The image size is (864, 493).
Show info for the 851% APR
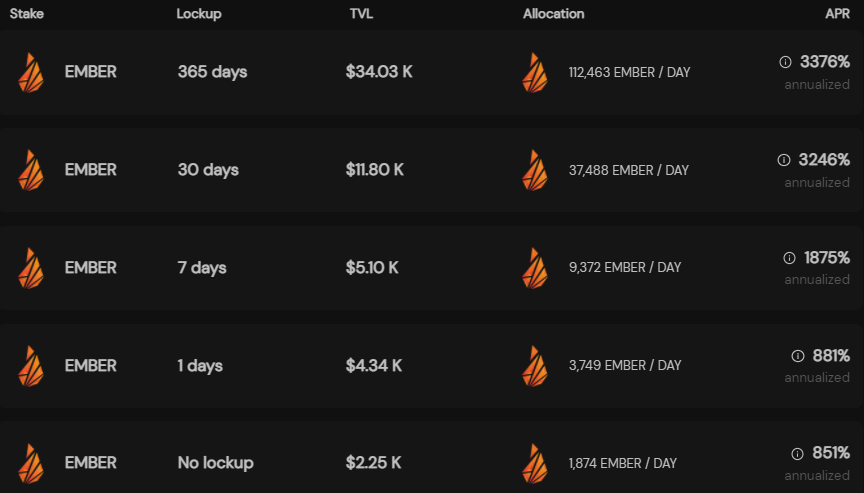797,454
